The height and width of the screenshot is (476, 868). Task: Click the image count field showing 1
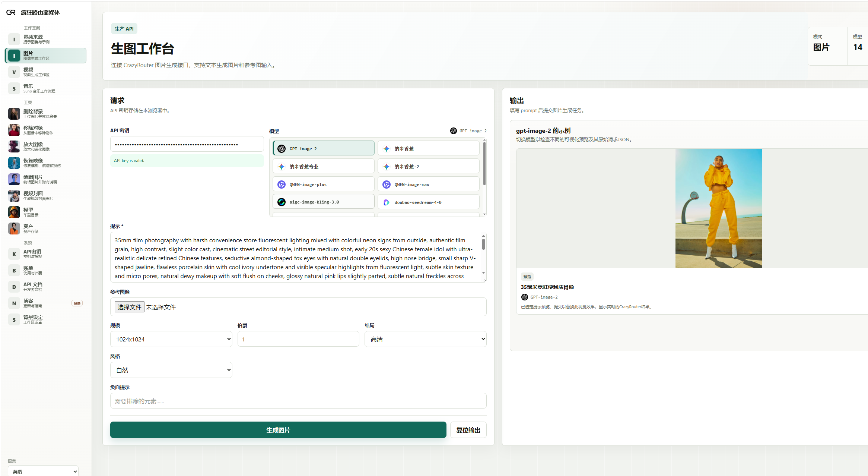pos(298,339)
